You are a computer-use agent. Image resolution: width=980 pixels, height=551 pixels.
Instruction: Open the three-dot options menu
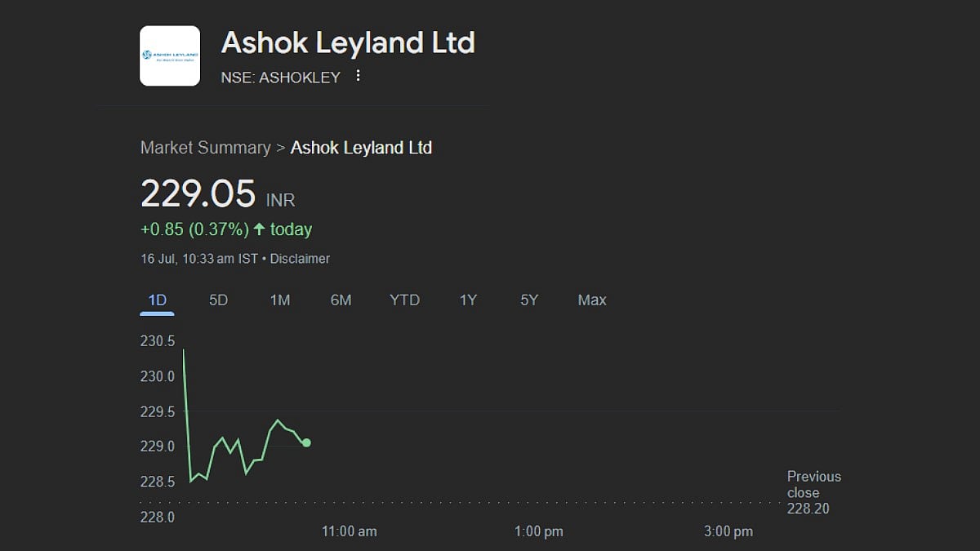(358, 77)
